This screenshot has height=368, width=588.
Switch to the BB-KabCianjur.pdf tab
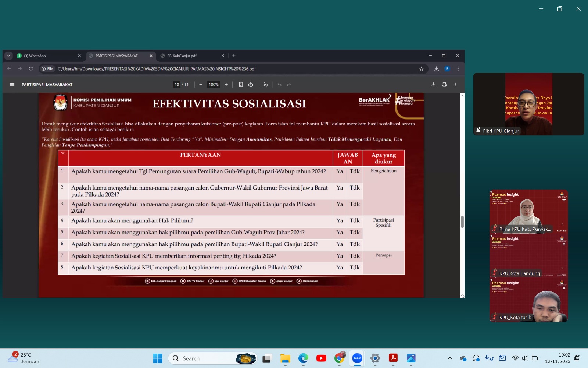click(x=191, y=56)
